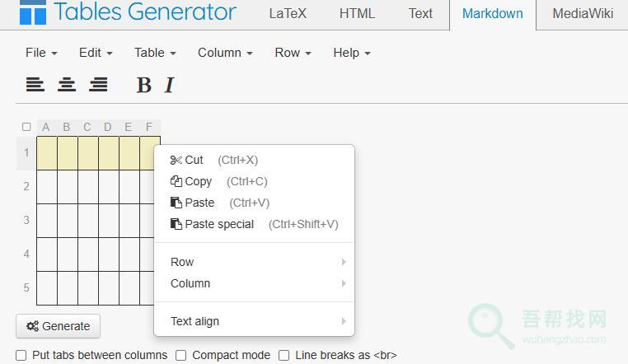This screenshot has width=628, height=364.
Task: Toggle italic formatting
Action: (169, 85)
